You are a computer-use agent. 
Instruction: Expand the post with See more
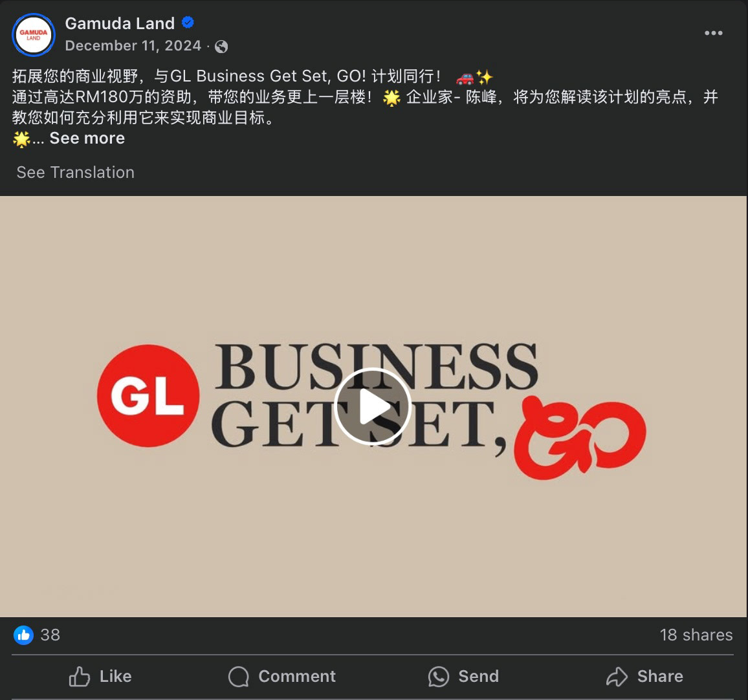[87, 138]
